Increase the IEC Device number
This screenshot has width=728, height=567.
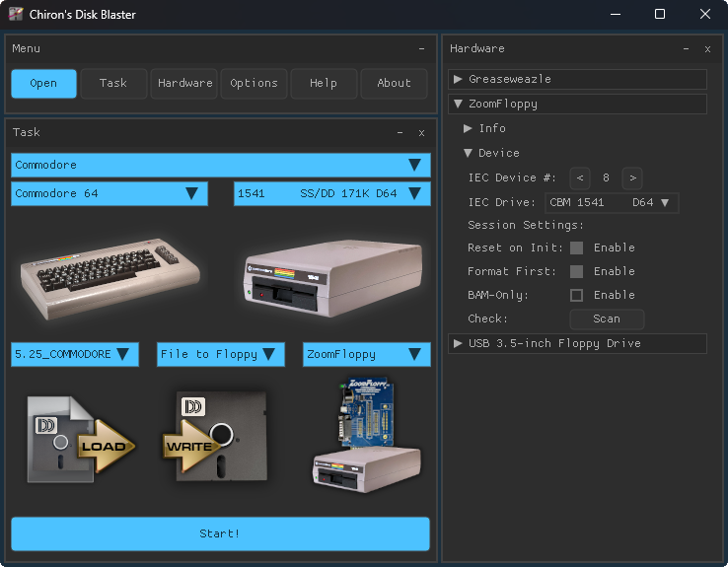point(632,178)
